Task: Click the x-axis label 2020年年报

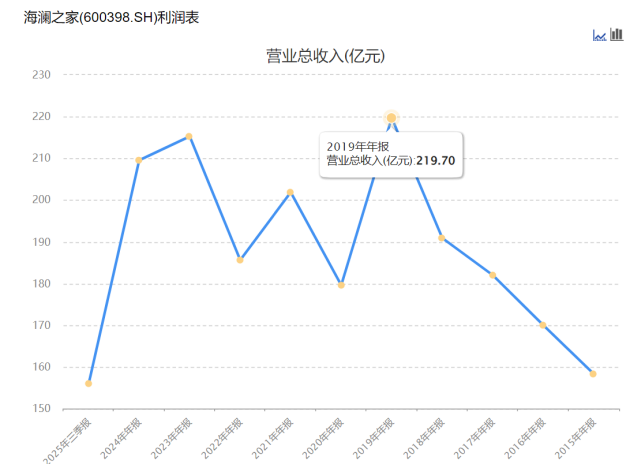Action: pyautogui.click(x=323, y=438)
